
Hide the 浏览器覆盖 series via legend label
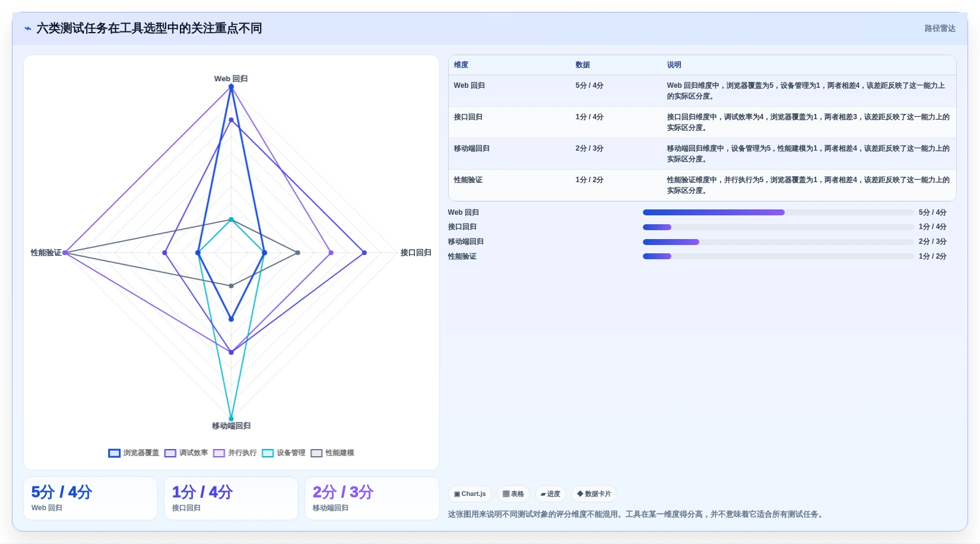(141, 453)
